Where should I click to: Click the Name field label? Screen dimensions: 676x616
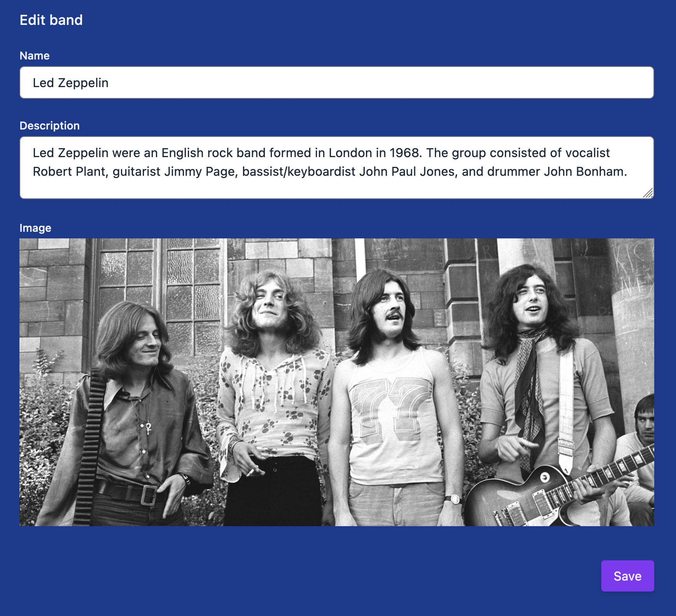[x=35, y=56]
